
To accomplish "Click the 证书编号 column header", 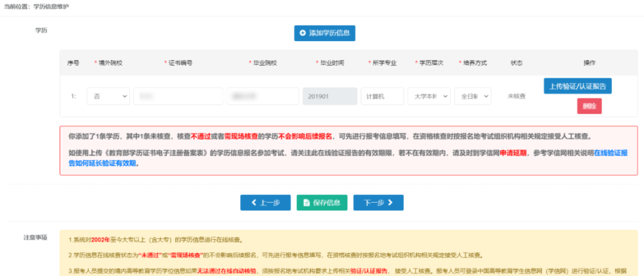I will [x=179, y=63].
